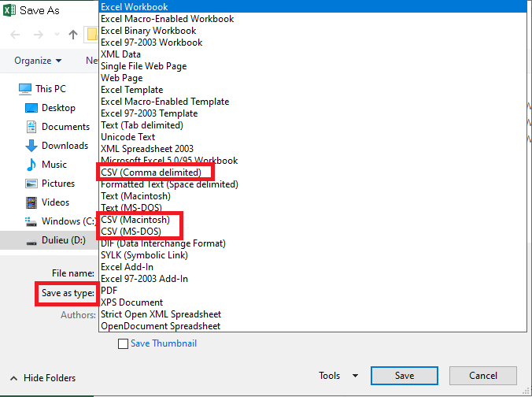Screen dimensions: 532x397
Task: Select Microsoft Excel 5.0/95 Workbook format
Action: 312,161
